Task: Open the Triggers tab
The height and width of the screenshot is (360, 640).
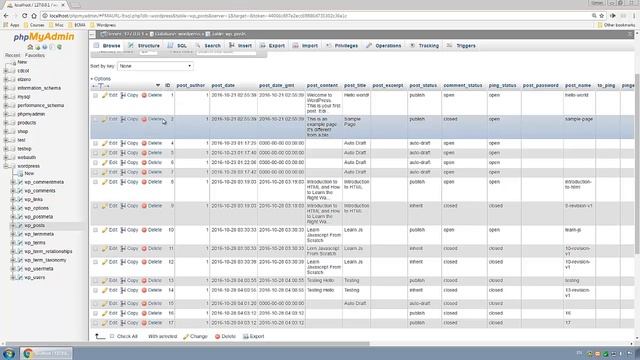Action: (461, 46)
